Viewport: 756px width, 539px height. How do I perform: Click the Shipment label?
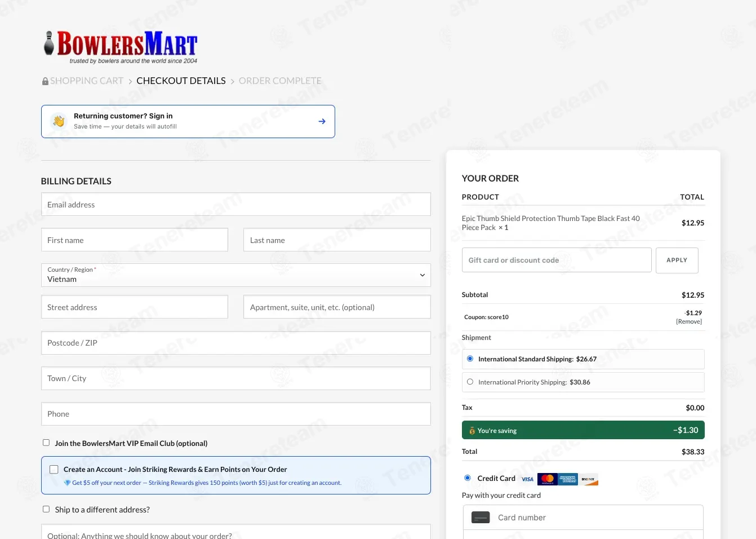click(x=477, y=338)
